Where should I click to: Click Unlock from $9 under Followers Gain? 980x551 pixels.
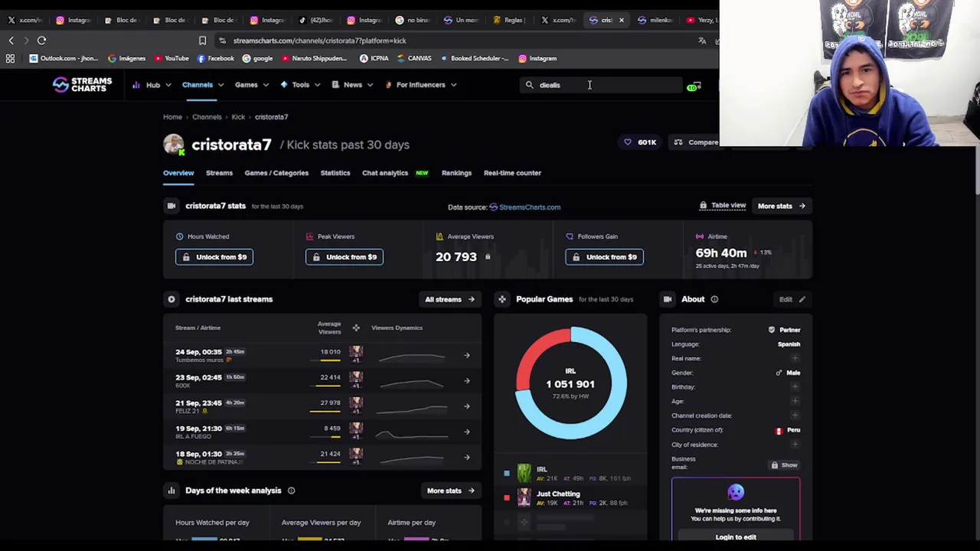[605, 257]
